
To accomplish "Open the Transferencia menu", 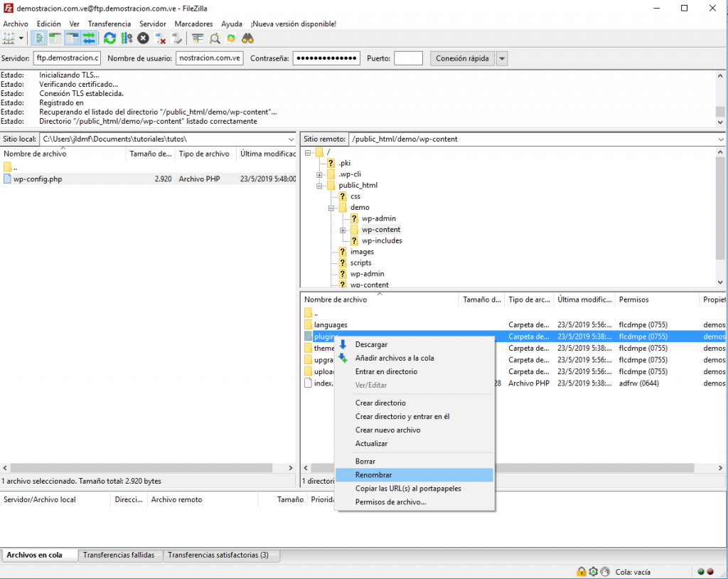I will click(109, 23).
